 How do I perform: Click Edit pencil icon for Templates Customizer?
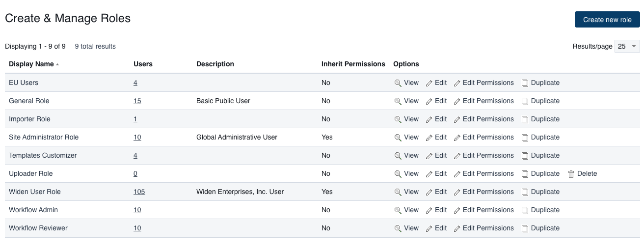(429, 156)
